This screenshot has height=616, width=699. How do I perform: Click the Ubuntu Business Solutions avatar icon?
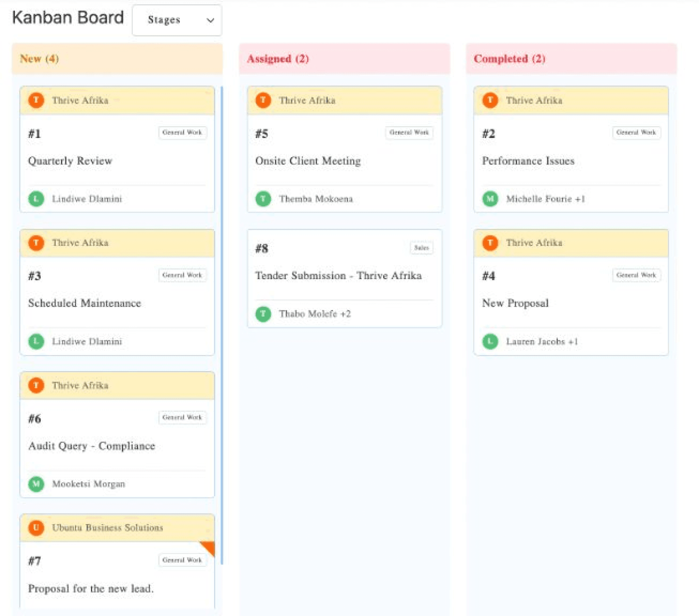pos(36,527)
